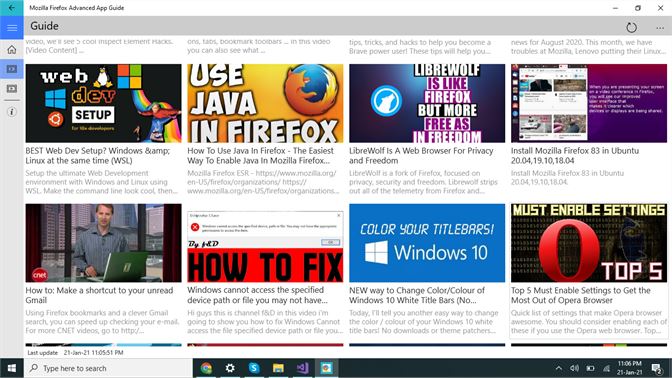Viewport: 672px width, 378px height.
Task: Select the highlighted video guide sidebar icon
Action: coord(12,69)
